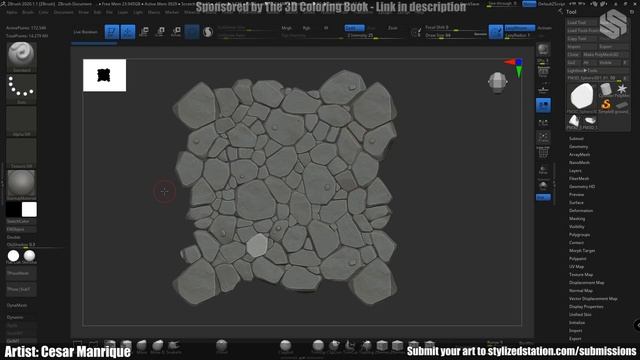Open the Brush menu
Viewport: 640px width, 360px height.
(28, 13)
